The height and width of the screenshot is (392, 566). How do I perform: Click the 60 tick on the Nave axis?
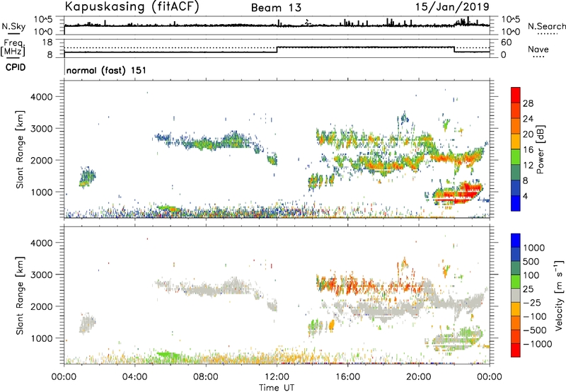506,42
